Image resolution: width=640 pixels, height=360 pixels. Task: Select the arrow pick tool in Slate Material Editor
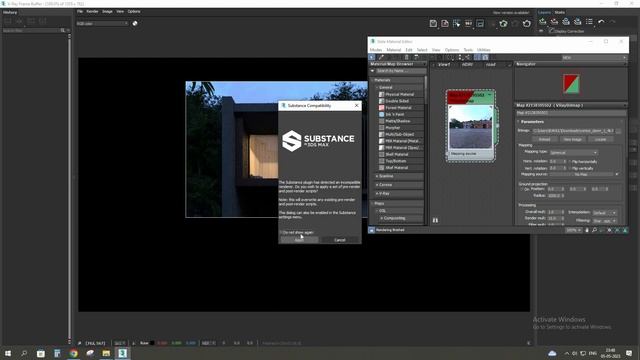[x=372, y=57]
